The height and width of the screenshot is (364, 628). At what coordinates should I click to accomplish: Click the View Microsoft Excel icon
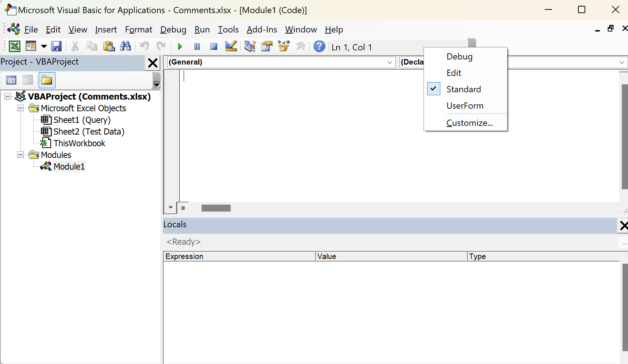(x=14, y=46)
